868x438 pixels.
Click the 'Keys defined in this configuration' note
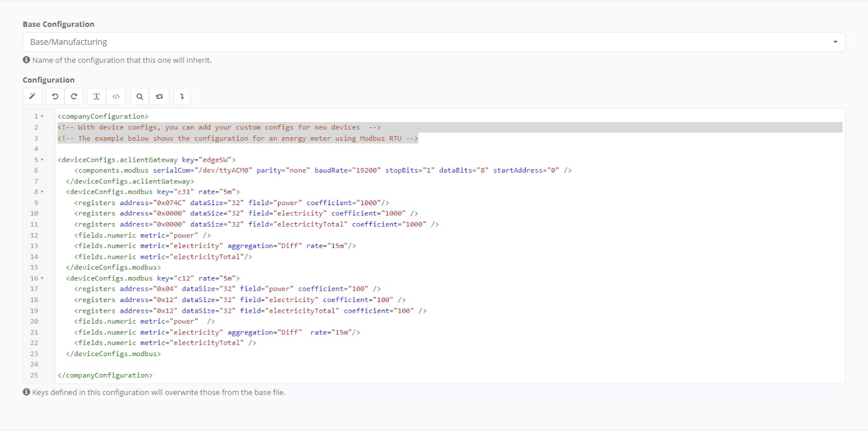coord(159,393)
